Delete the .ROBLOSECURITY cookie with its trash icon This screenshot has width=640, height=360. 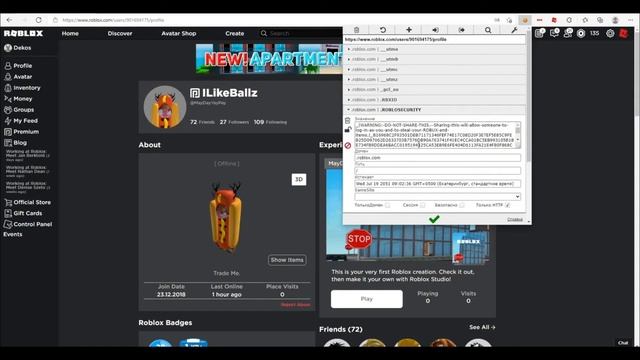tap(347, 121)
